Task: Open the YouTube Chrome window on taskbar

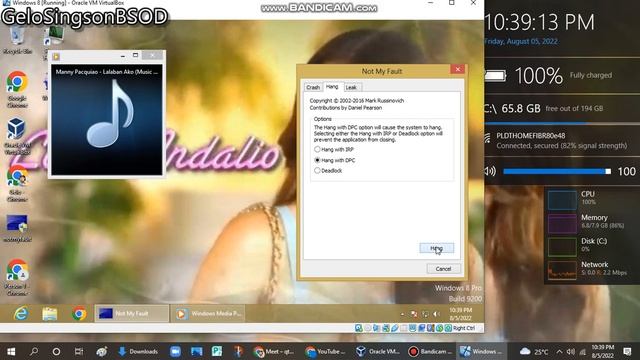Action: point(325,351)
